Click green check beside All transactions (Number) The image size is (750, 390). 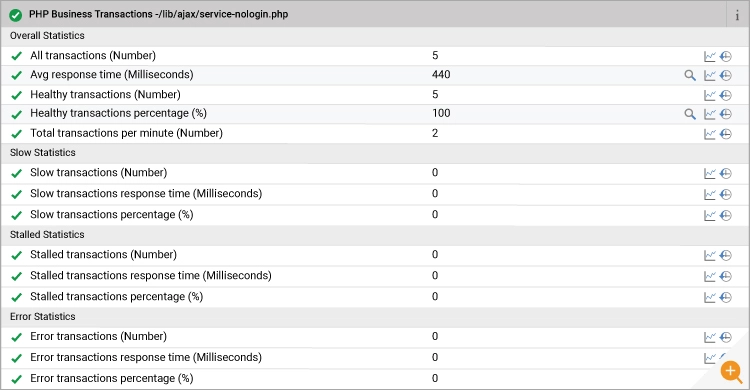tap(17, 56)
